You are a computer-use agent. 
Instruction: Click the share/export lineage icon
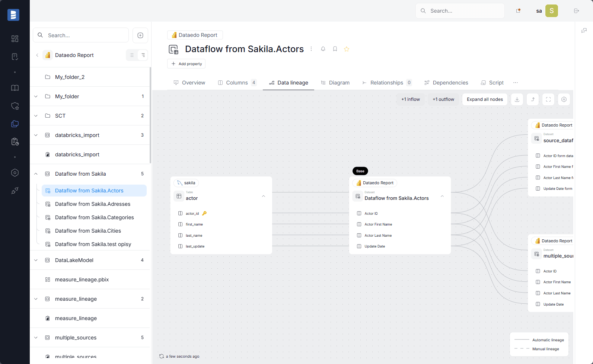tap(533, 99)
